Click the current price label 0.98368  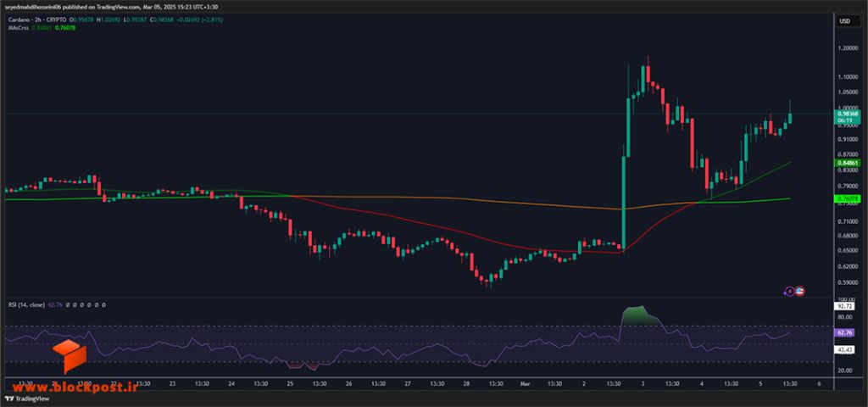point(847,114)
